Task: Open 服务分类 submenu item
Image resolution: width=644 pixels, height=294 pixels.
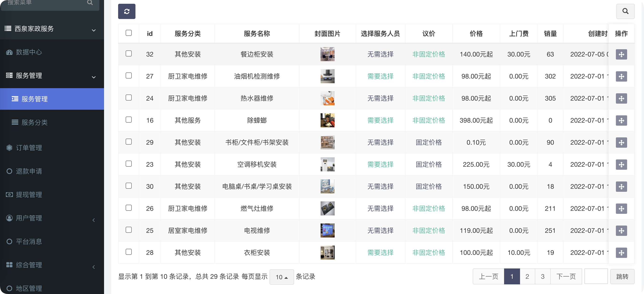Action: tap(34, 122)
